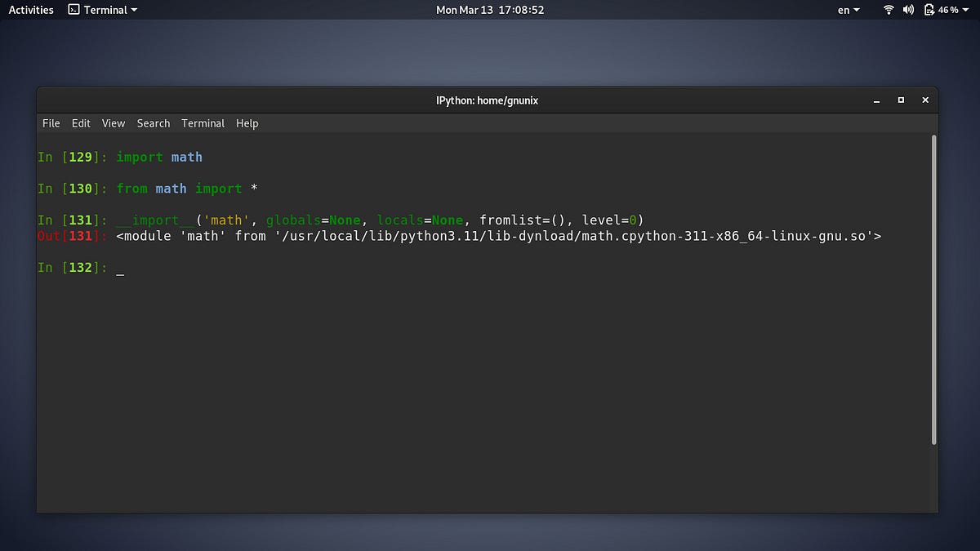Viewport: 980px width, 551px height.
Task: Click the 46 % battery percentage text
Action: click(x=948, y=10)
